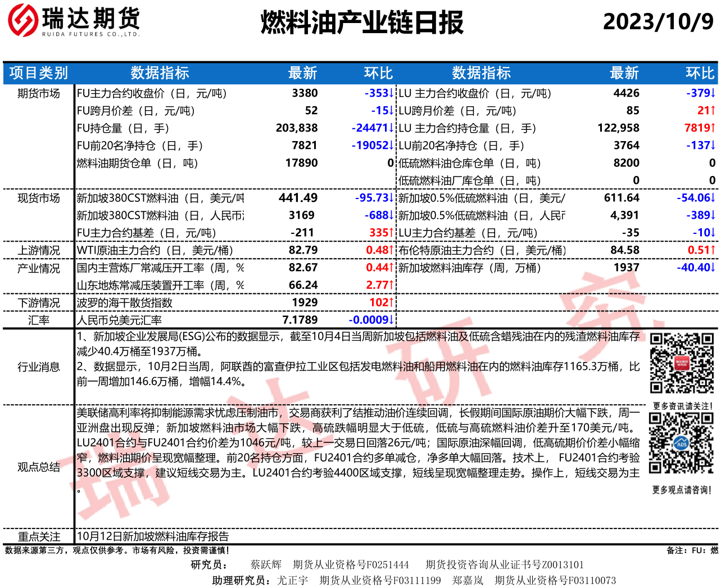Select the 产业情况 category cell
This screenshot has width=721, height=588.
(x=38, y=268)
